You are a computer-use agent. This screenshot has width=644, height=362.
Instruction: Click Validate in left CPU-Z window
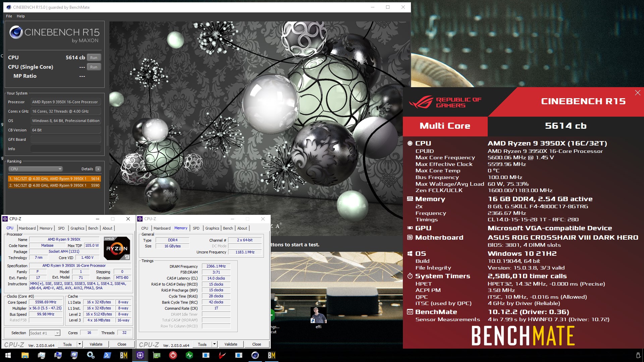pyautogui.click(x=96, y=344)
